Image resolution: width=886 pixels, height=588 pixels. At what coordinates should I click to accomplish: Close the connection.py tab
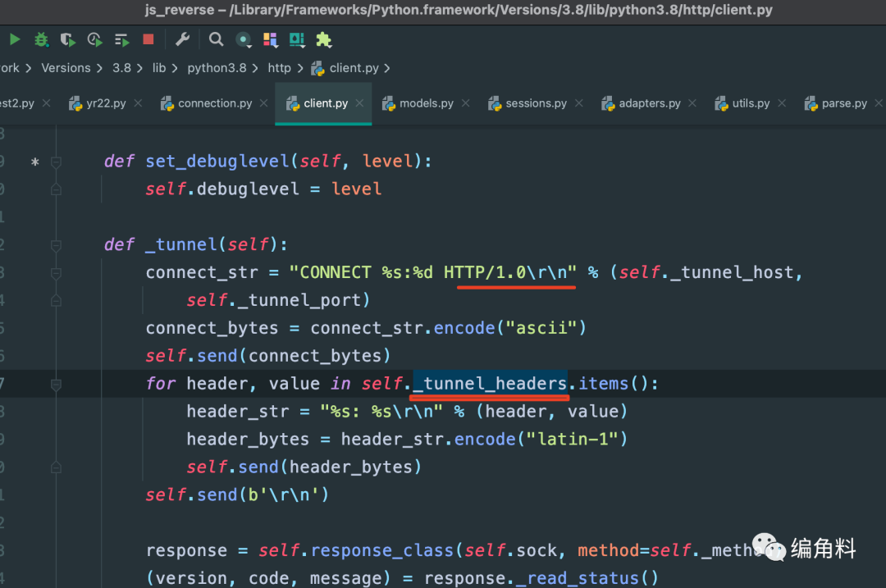264,103
